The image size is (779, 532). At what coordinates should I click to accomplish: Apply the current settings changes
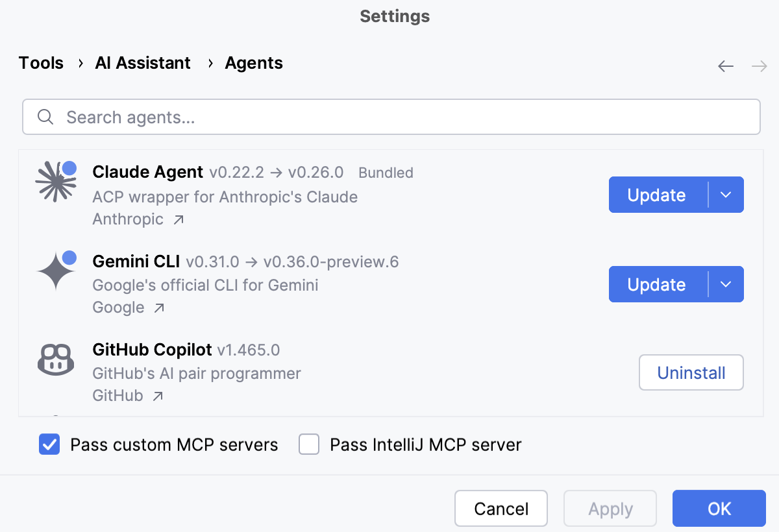pos(610,509)
